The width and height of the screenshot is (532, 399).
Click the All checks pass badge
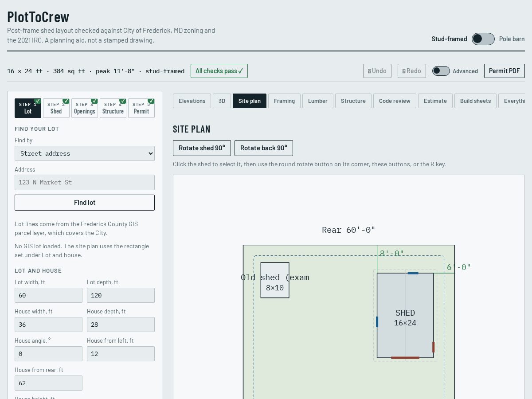[x=219, y=71]
